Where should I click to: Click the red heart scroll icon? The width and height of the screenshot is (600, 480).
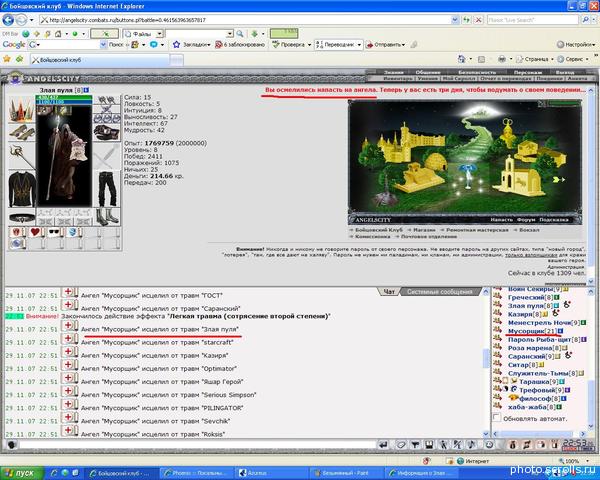pos(36,232)
